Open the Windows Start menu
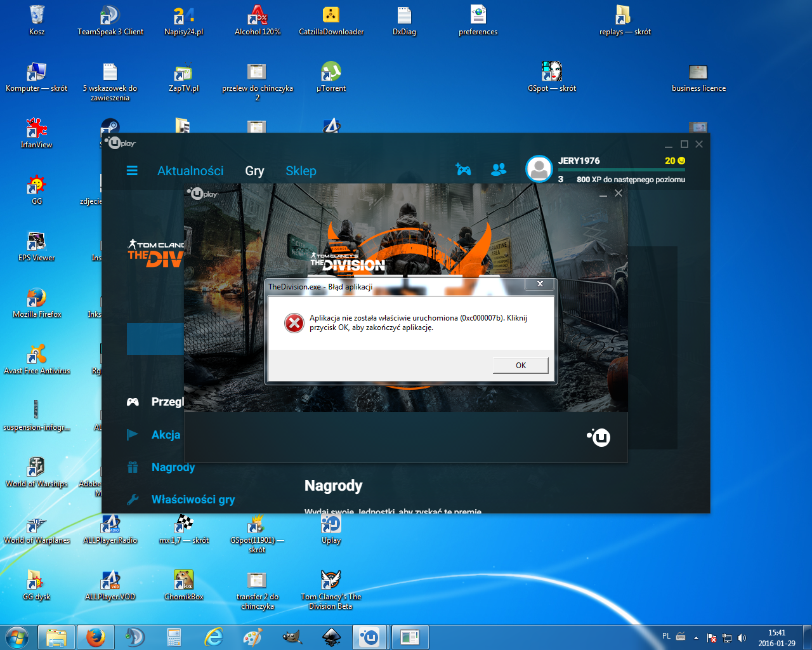 [x=18, y=637]
